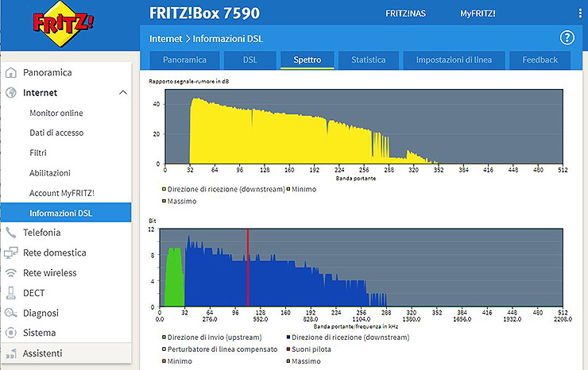The width and height of the screenshot is (588, 370).
Task: Click the DECT handset icon
Action: click(x=11, y=293)
